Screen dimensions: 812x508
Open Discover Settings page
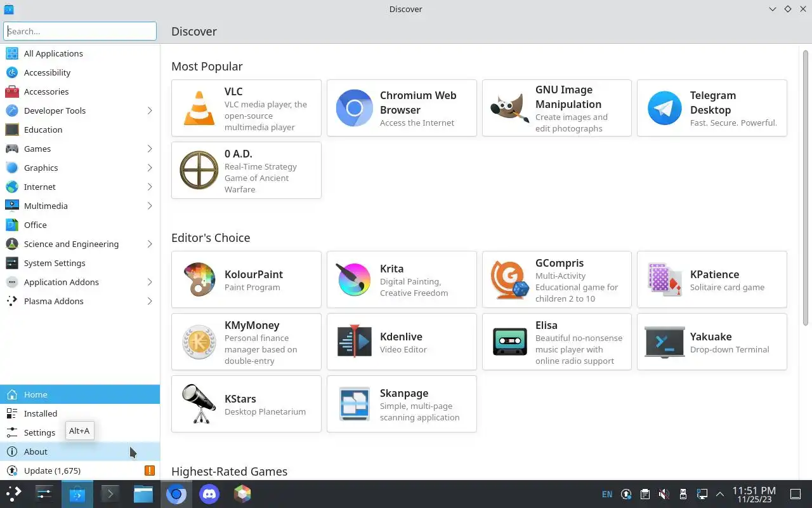80,432
